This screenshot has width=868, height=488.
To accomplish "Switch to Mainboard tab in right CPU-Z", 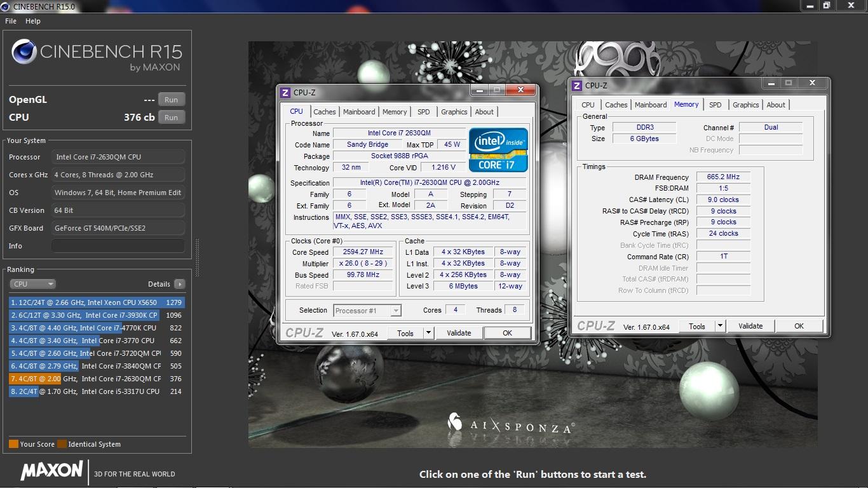I will (651, 105).
